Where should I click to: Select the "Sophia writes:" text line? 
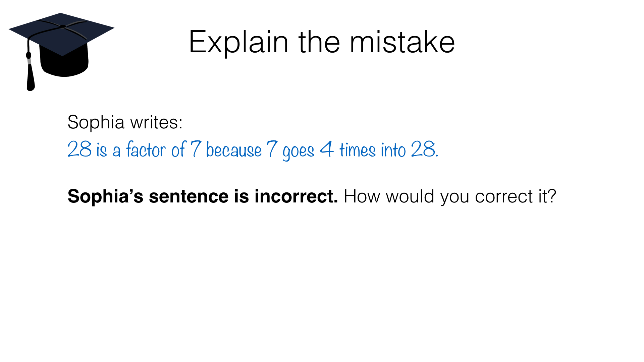click(125, 122)
